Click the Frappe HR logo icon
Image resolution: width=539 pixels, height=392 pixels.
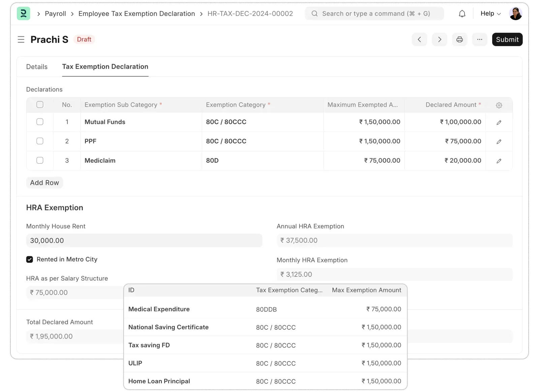tap(23, 13)
